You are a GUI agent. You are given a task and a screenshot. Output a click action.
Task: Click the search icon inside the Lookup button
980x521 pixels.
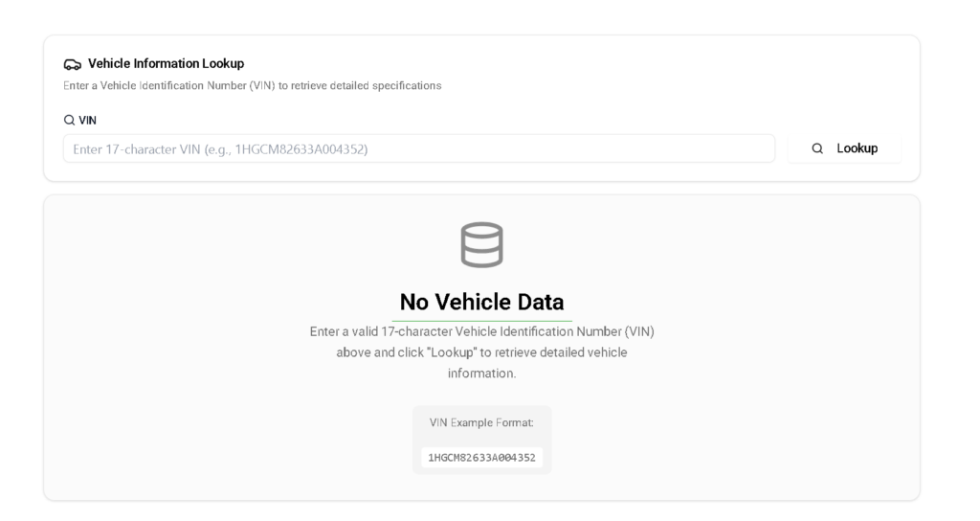pyautogui.click(x=816, y=148)
